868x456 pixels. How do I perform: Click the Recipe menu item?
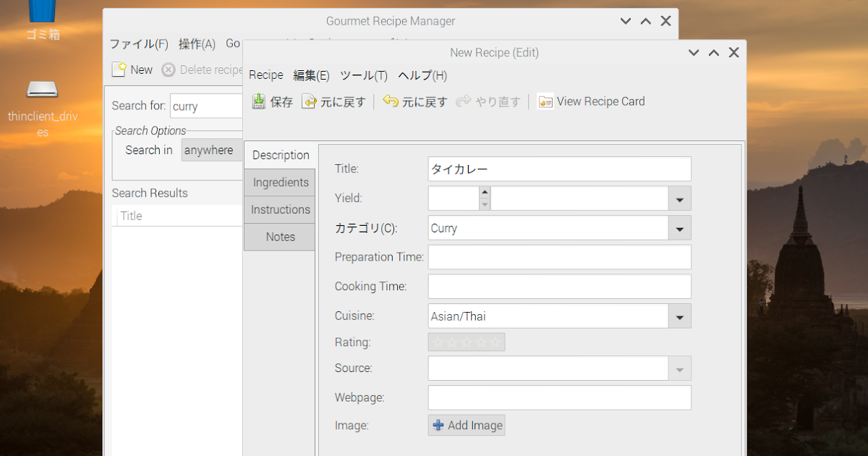coord(265,75)
